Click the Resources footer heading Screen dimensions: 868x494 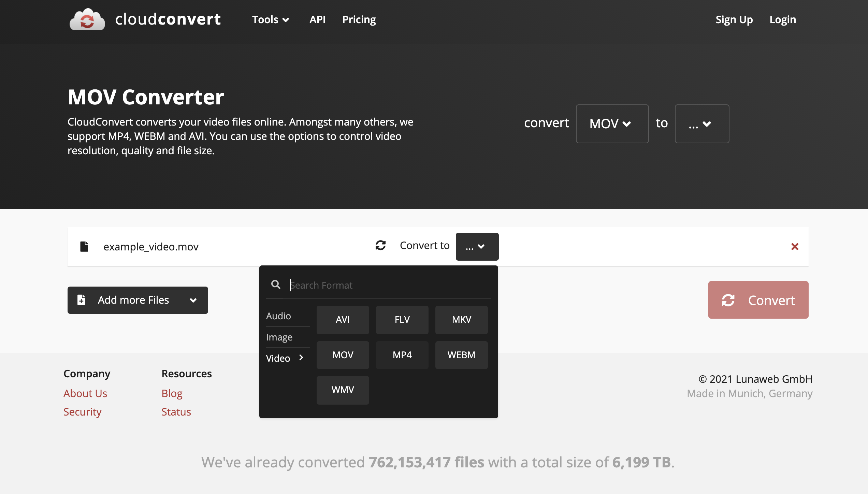187,374
